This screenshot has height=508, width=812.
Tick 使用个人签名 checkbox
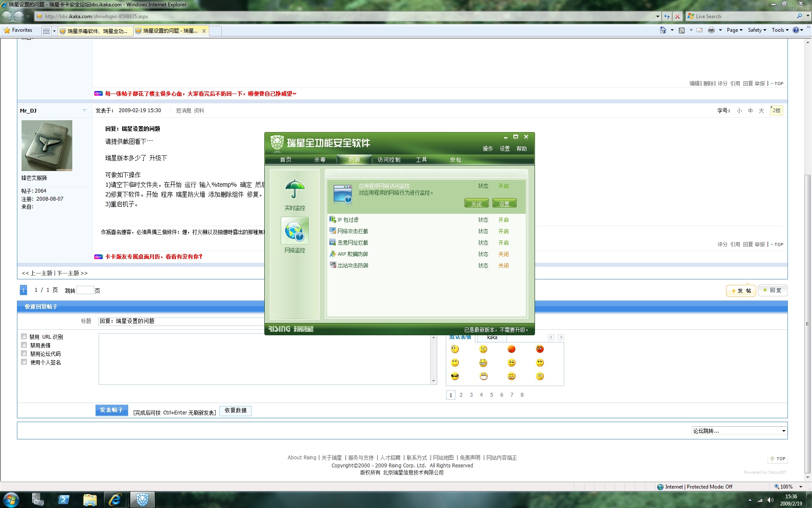click(24, 362)
